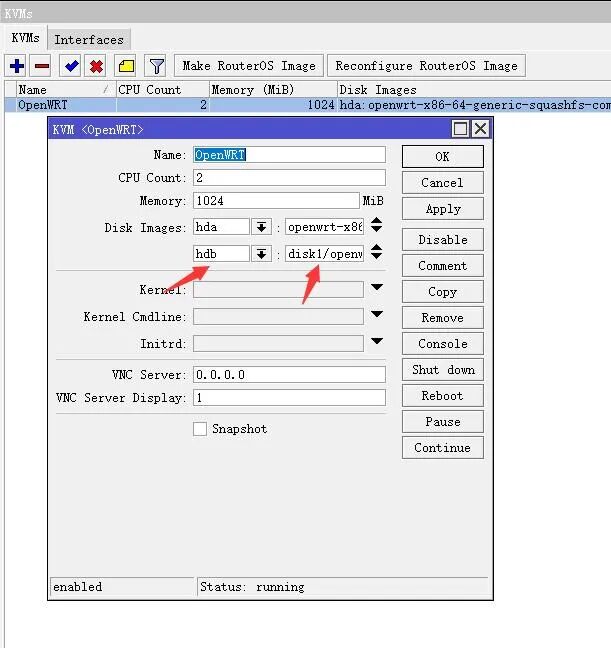
Task: Open the filter funnel icon
Action: 156,66
